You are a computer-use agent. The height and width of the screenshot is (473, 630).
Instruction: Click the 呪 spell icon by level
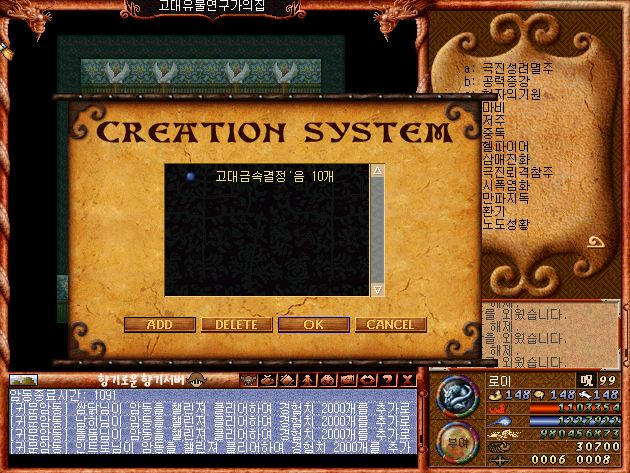tap(585, 380)
